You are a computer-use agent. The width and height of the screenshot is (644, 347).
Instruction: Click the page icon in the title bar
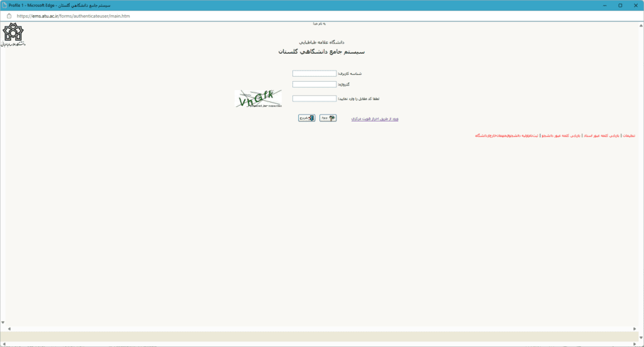pyautogui.click(x=4, y=5)
